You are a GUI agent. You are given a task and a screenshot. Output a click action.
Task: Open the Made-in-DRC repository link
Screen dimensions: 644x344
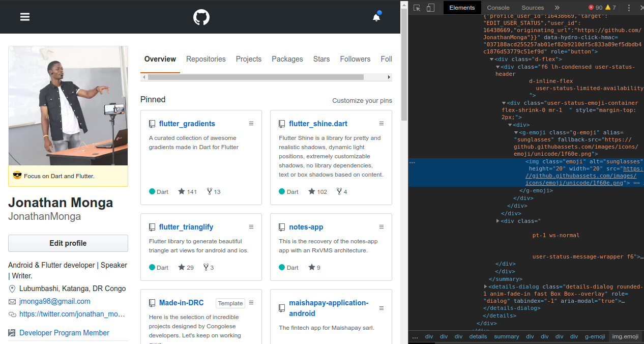click(181, 303)
